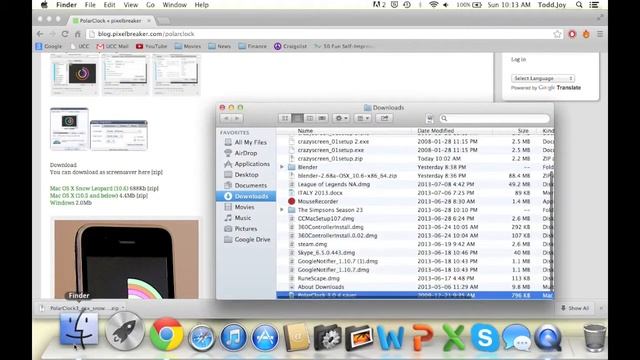Select League of Legends NA.dmg row
Screen dimensions: 640x360
pyautogui.click(x=415, y=184)
